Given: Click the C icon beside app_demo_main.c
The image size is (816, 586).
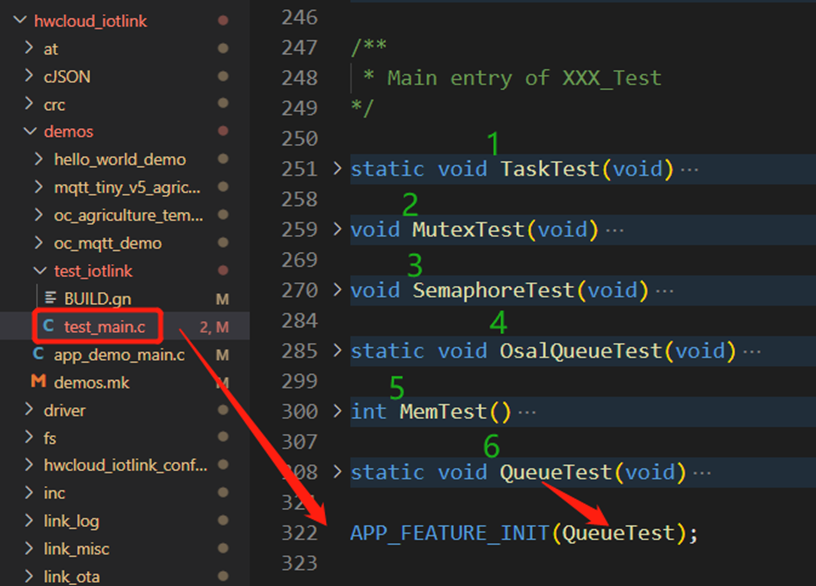Looking at the screenshot, I should coord(39,355).
